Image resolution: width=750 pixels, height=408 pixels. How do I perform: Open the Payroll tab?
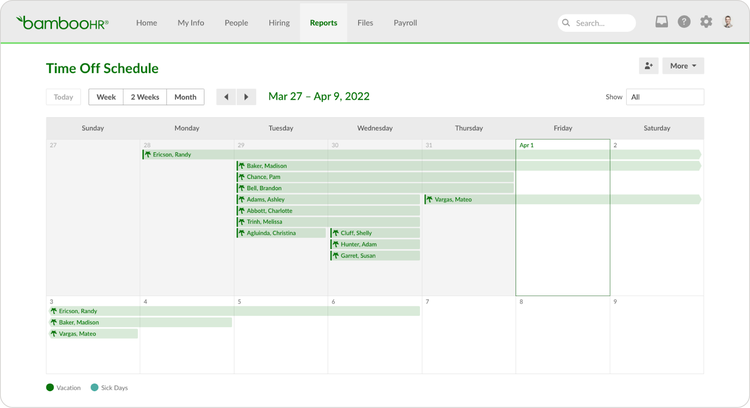405,22
